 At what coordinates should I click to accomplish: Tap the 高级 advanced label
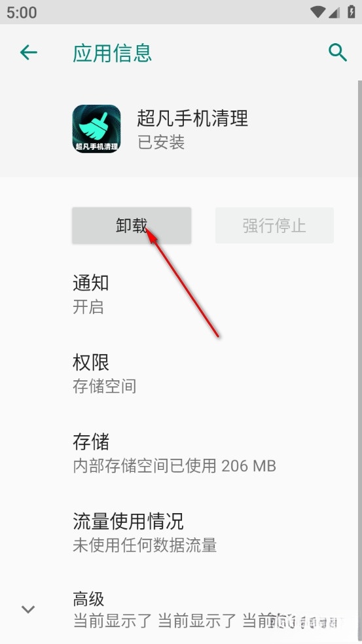(x=89, y=599)
